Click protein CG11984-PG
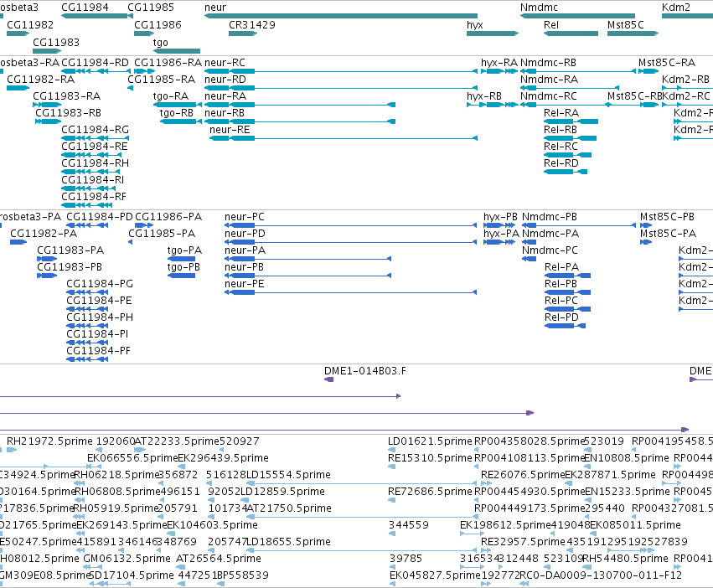Viewport: 713px width, 588px height. (87, 292)
